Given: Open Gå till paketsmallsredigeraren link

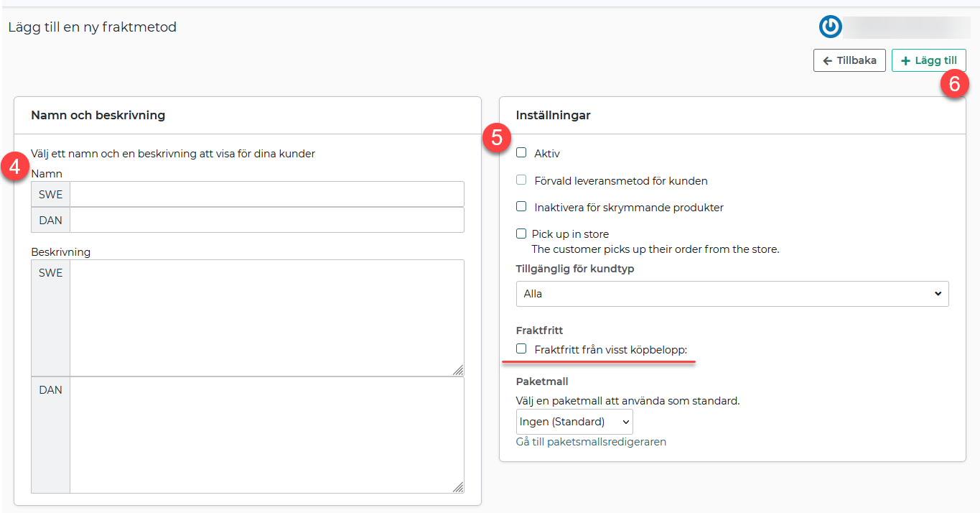Looking at the screenshot, I should coord(591,442).
